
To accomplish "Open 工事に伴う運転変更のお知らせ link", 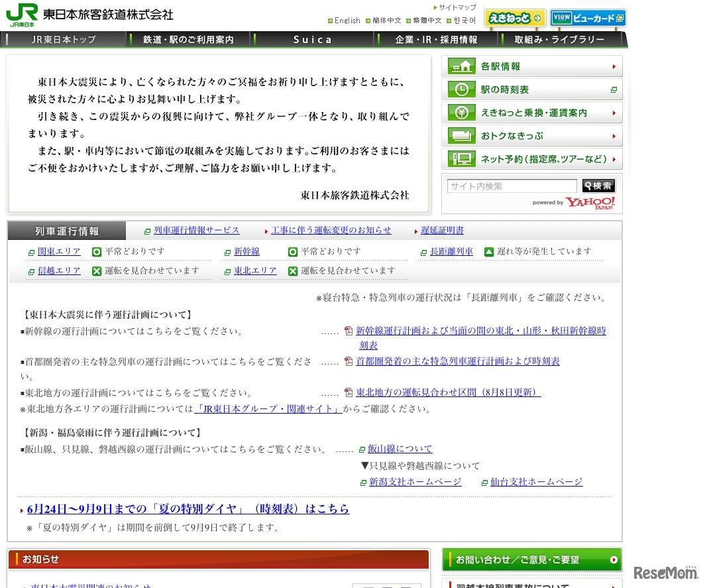I will pyautogui.click(x=331, y=230).
